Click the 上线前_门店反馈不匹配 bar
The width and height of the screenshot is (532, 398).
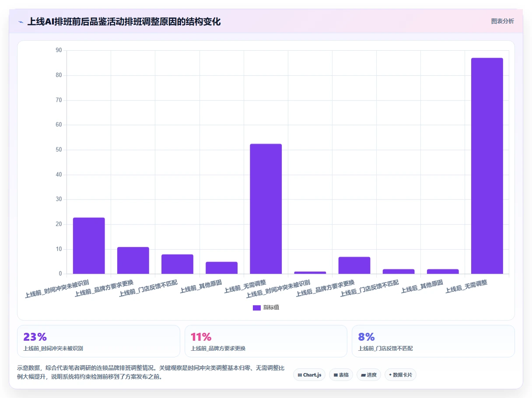coord(177,264)
